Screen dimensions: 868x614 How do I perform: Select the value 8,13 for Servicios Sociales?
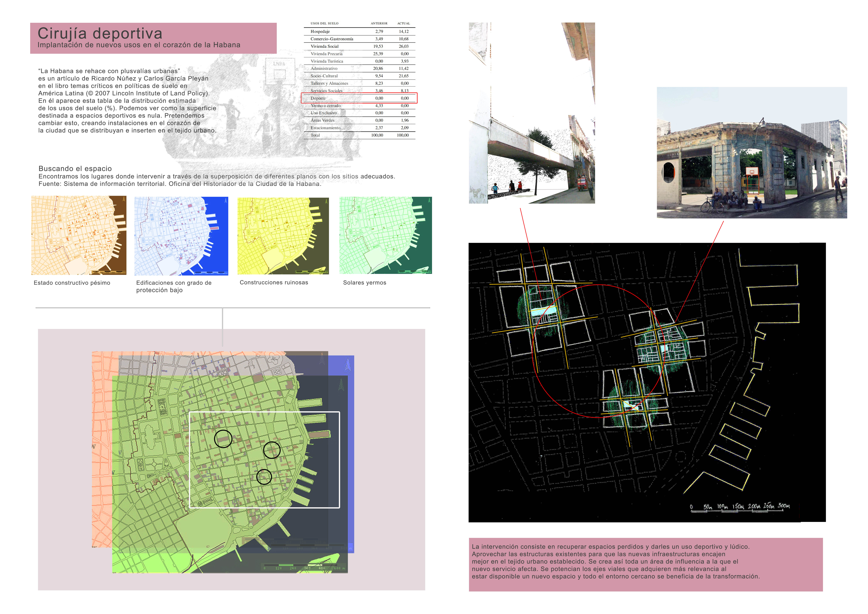[x=405, y=91]
